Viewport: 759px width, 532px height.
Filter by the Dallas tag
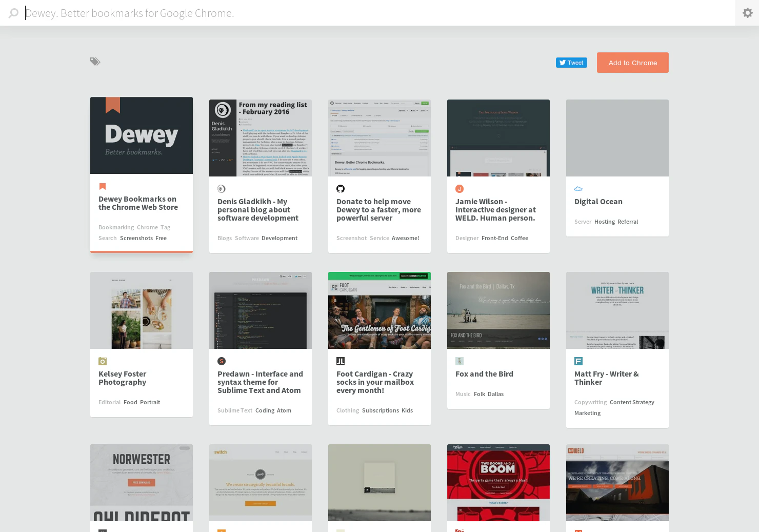pyautogui.click(x=496, y=394)
